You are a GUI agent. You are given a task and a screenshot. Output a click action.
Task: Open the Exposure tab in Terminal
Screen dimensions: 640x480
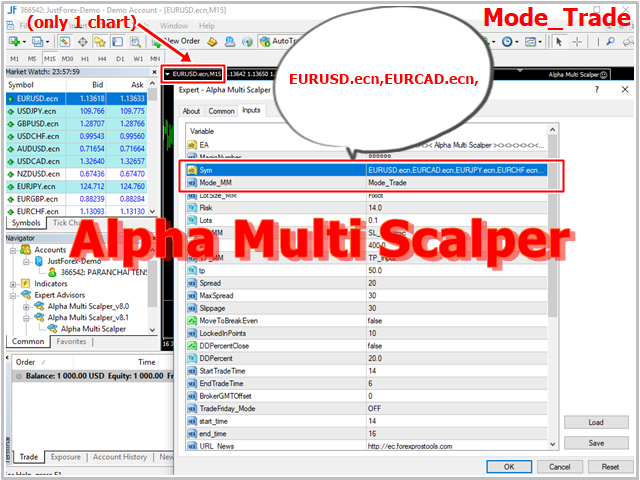pos(66,457)
